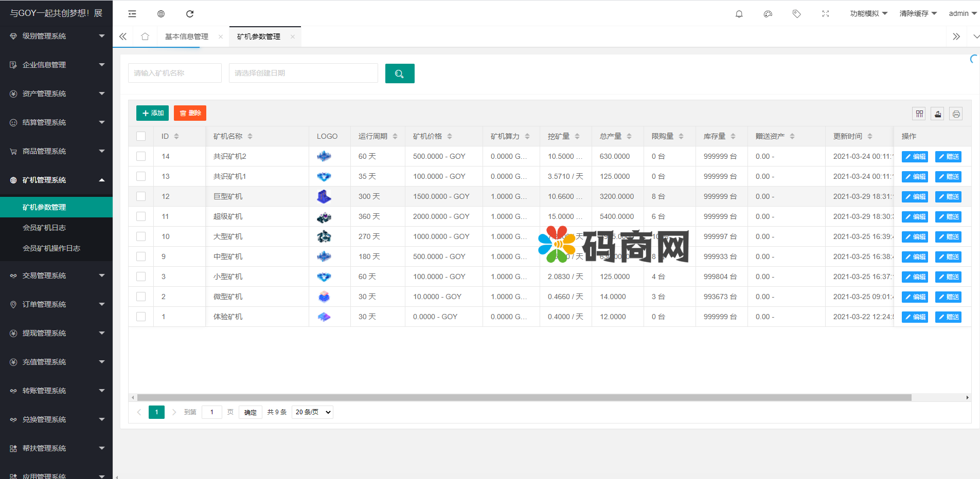
Task: Click the green 添加 button
Action: coord(152,113)
